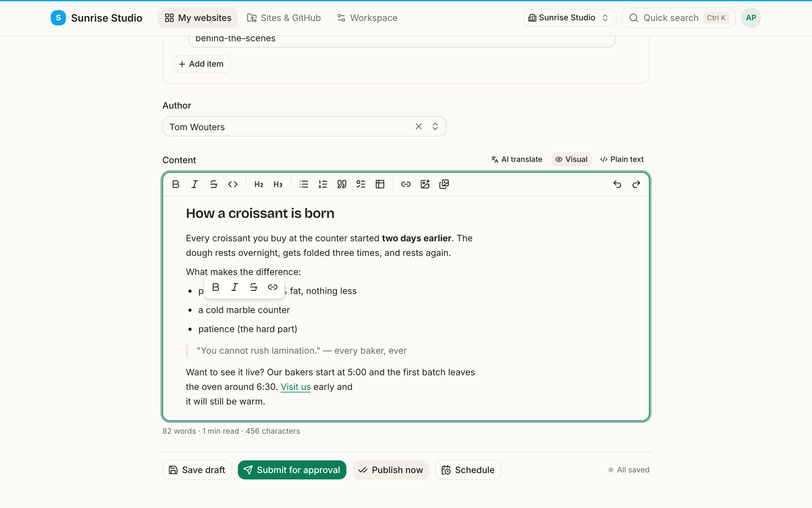The width and height of the screenshot is (812, 508).
Task: Insert a table
Action: click(x=380, y=184)
